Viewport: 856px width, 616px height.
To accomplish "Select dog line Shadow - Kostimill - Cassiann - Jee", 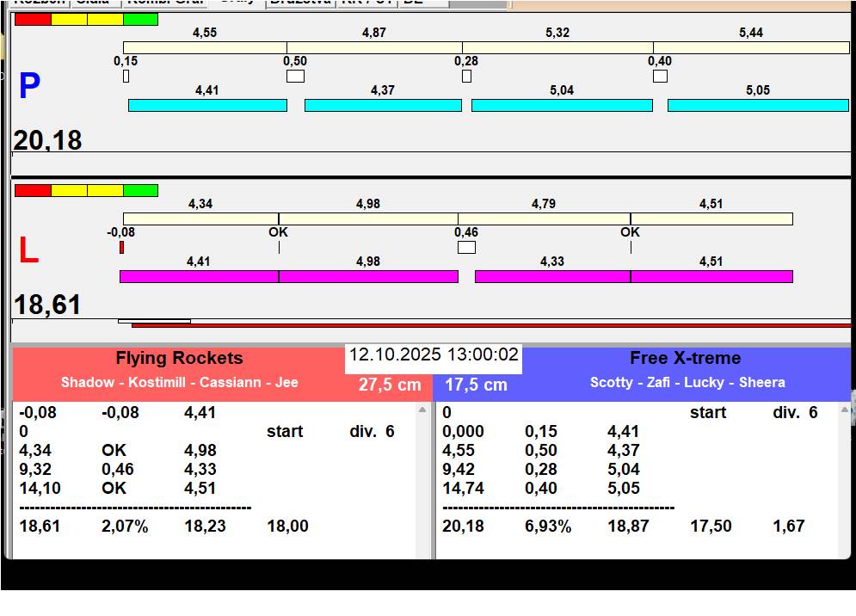I will coord(180,382).
